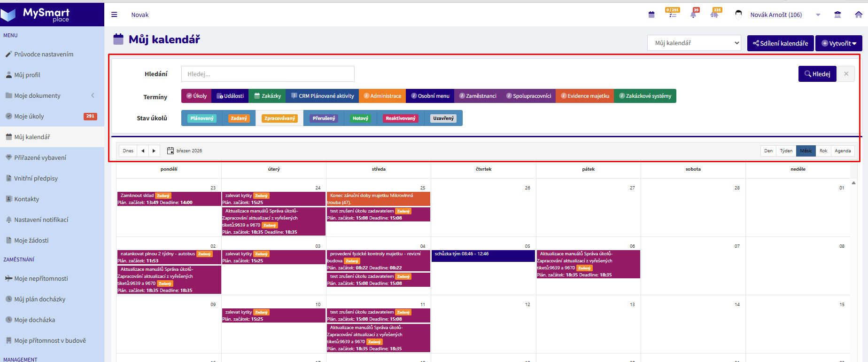The width and height of the screenshot is (868, 362).
Task: Open the Můj kalendář calendar selector
Action: [694, 43]
